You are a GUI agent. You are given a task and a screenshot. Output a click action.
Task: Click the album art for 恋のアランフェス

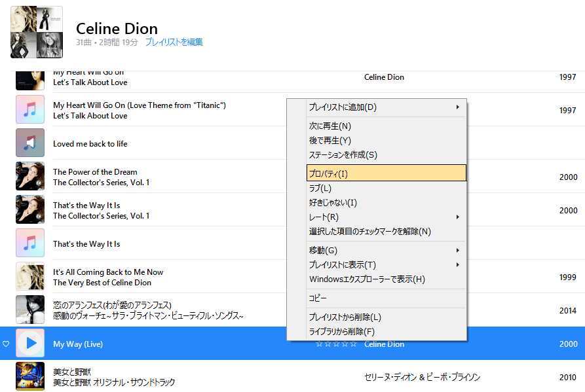[30, 310]
